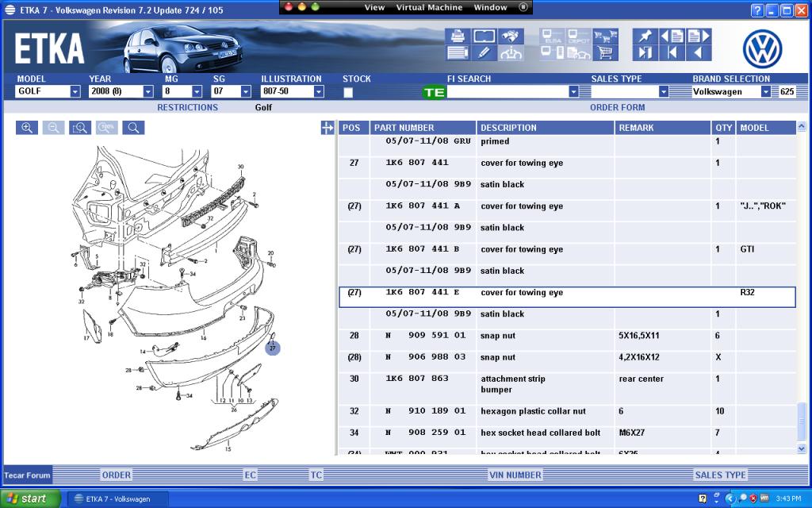Screen dimensions: 812x508
Task: Open the binoculars search tool
Action: [511, 37]
